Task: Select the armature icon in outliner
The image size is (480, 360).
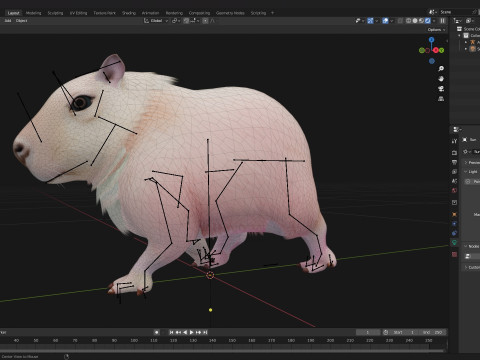Action: point(472,42)
